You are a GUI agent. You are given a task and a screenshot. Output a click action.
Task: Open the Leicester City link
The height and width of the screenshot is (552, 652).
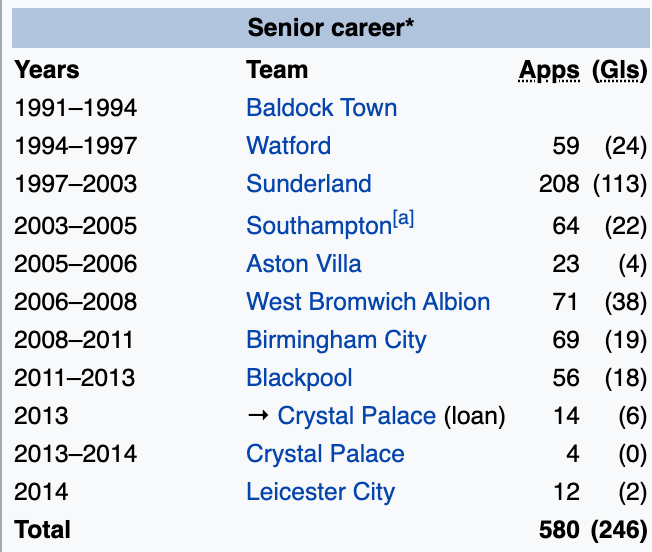pyautogui.click(x=320, y=492)
